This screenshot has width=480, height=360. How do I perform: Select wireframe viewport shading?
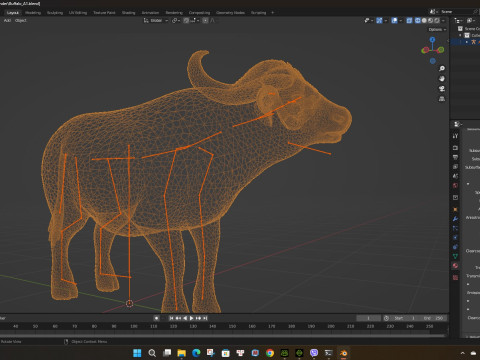pyautogui.click(x=418, y=20)
